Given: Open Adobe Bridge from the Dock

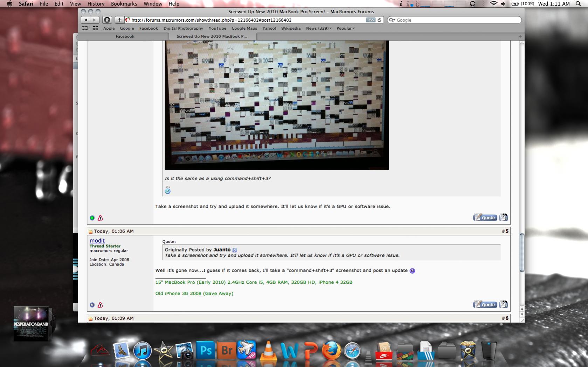Looking at the screenshot, I should 226,350.
